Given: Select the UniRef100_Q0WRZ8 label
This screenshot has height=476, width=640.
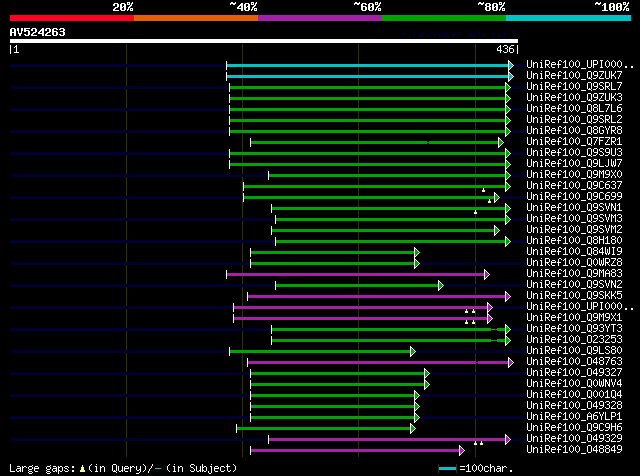Looking at the screenshot, I should (574, 262).
